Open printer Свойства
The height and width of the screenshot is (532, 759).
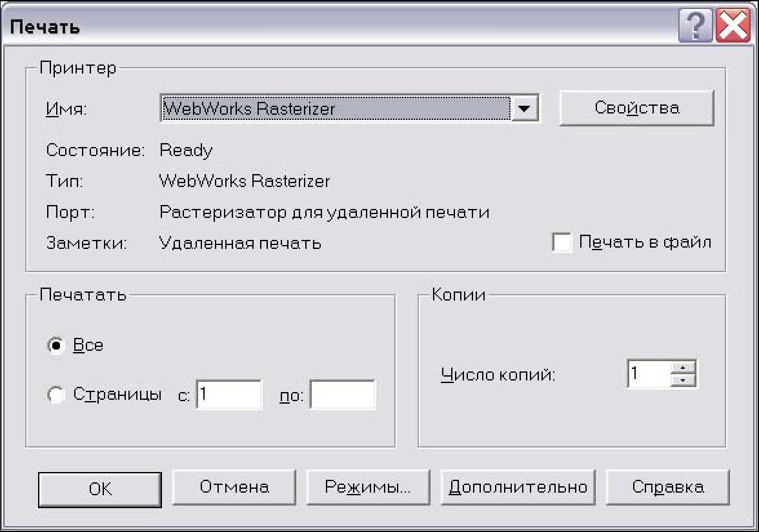tap(636, 108)
